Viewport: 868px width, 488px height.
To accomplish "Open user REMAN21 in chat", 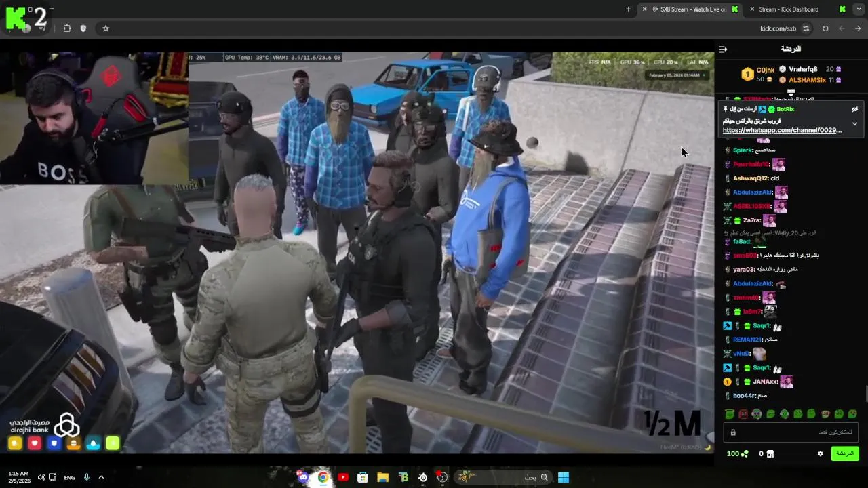I will (x=747, y=340).
